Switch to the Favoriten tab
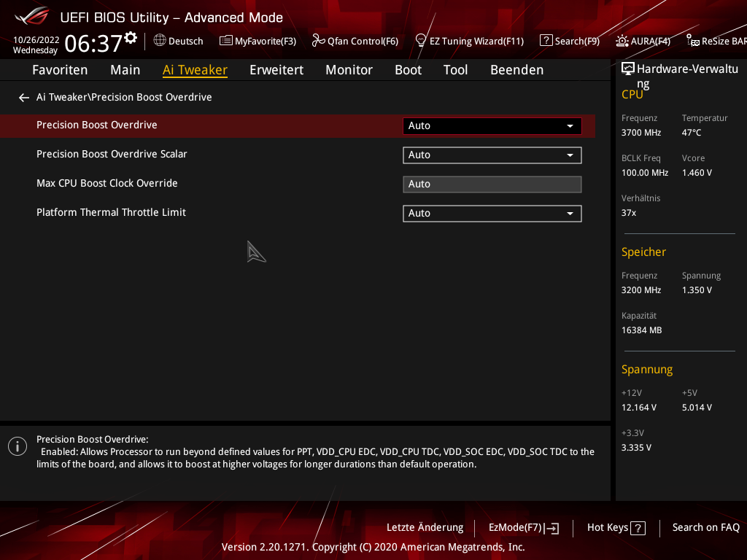 [60, 70]
